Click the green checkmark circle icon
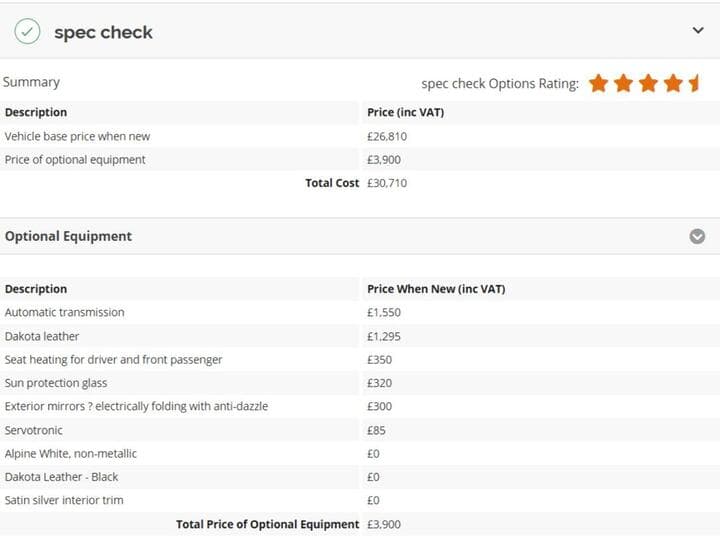The image size is (720, 540). point(27,31)
